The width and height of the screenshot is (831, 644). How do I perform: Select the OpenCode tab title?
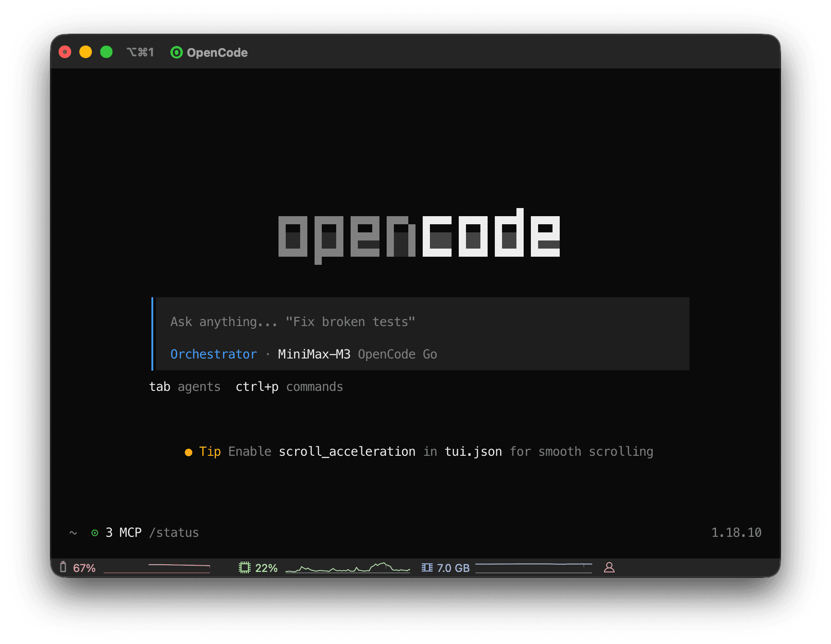pyautogui.click(x=217, y=53)
